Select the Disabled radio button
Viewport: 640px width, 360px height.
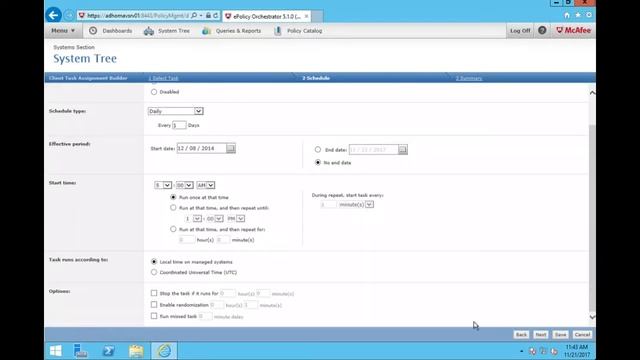coord(154,92)
